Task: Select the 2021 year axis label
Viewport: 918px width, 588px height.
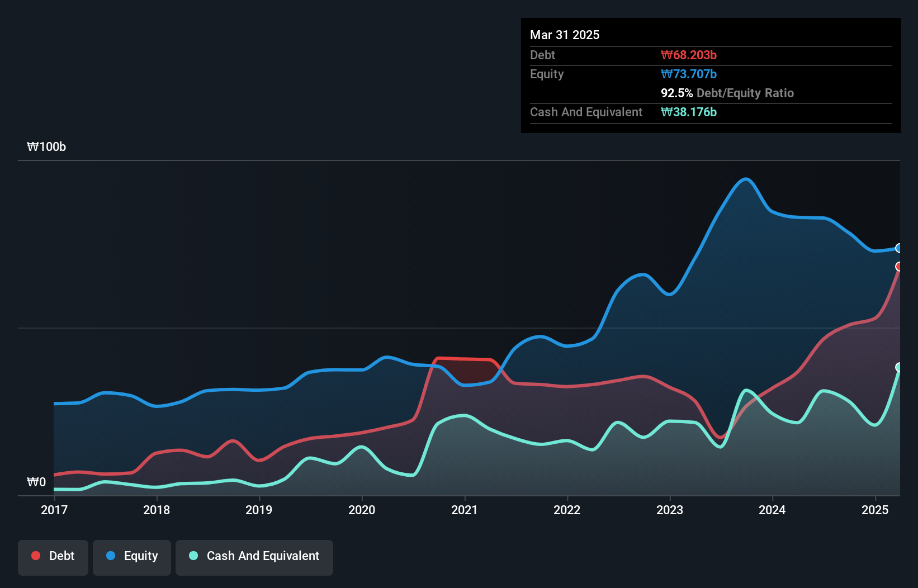Action: (465, 510)
